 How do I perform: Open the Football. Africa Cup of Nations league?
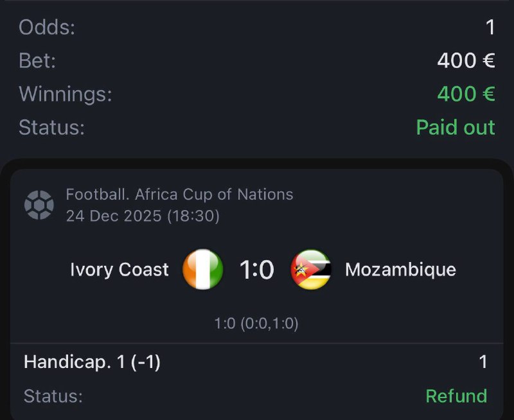(179, 195)
